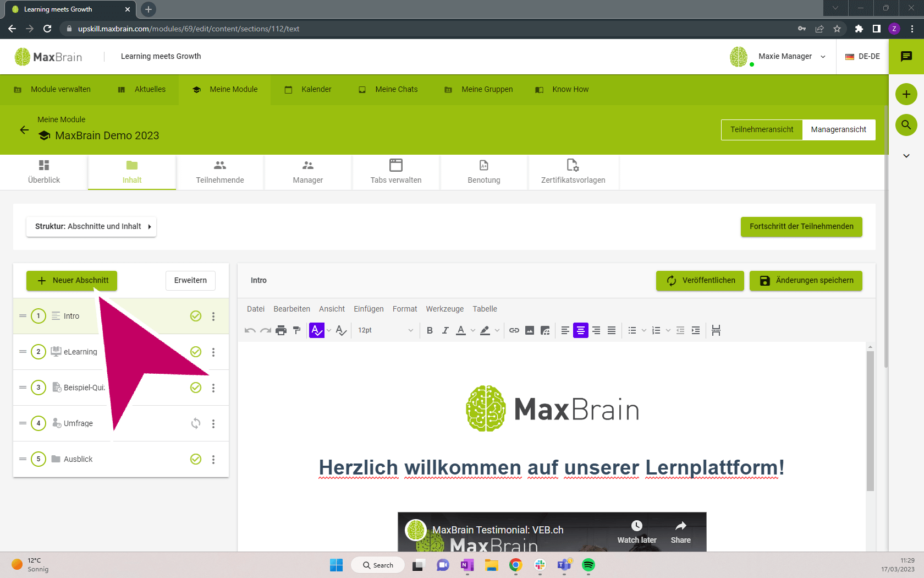Open the Datei menu
The height and width of the screenshot is (578, 924).
256,309
